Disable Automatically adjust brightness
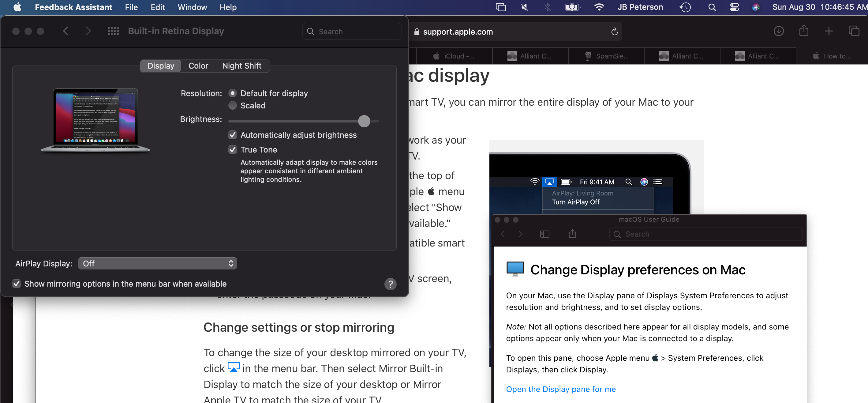Image resolution: width=868 pixels, height=403 pixels. click(233, 135)
